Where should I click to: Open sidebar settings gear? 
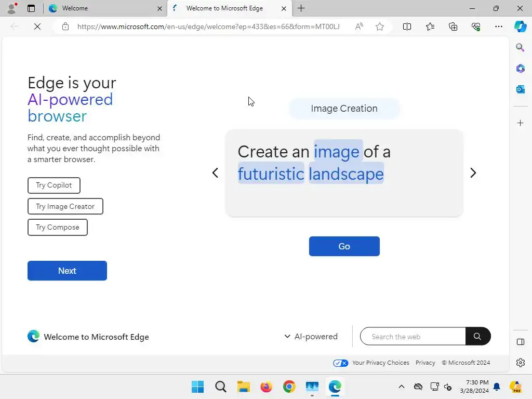click(x=520, y=363)
